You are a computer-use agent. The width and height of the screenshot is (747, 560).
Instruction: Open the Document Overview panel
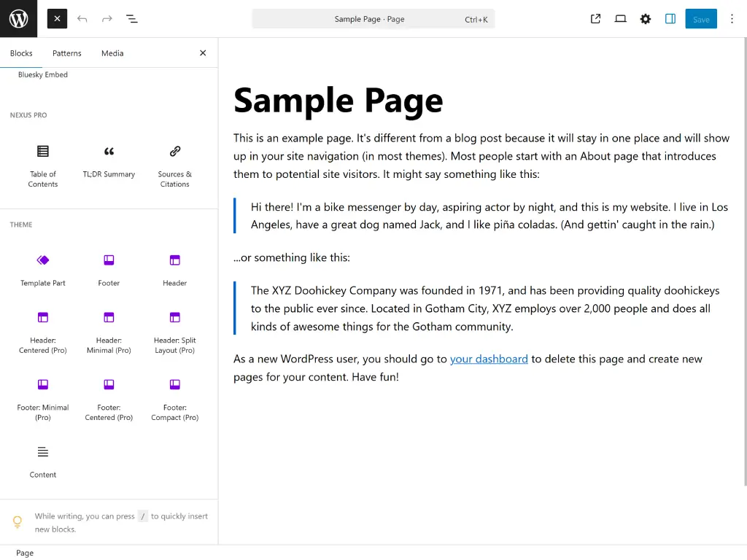tap(132, 19)
